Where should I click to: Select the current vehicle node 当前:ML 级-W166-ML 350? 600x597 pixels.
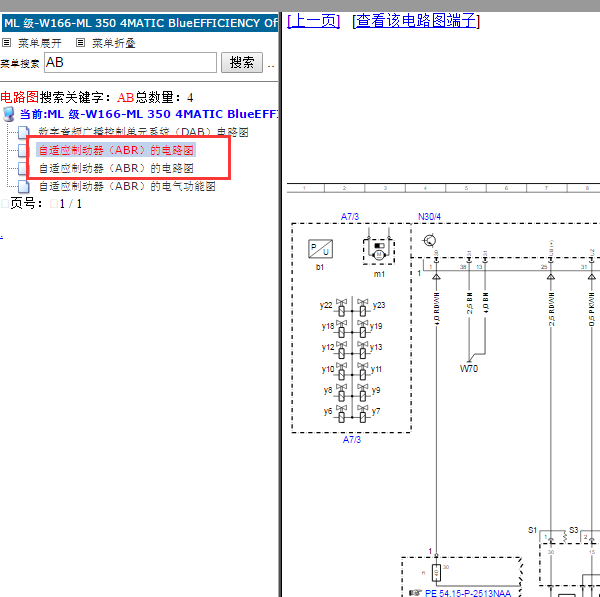[148, 114]
